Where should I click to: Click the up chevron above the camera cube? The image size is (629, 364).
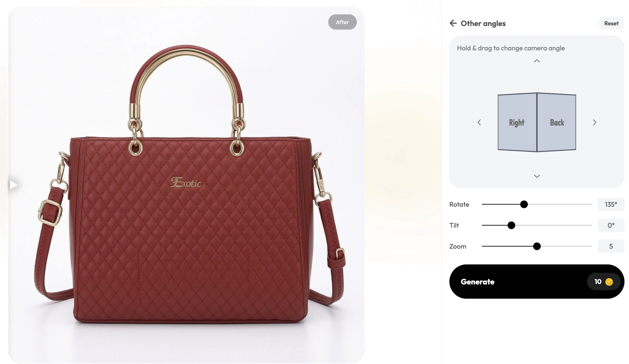click(x=537, y=61)
